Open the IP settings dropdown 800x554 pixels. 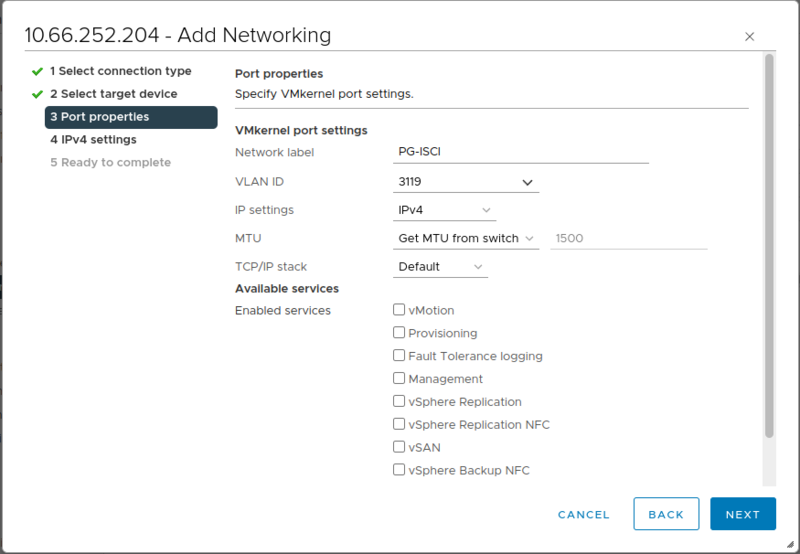pyautogui.click(x=441, y=210)
